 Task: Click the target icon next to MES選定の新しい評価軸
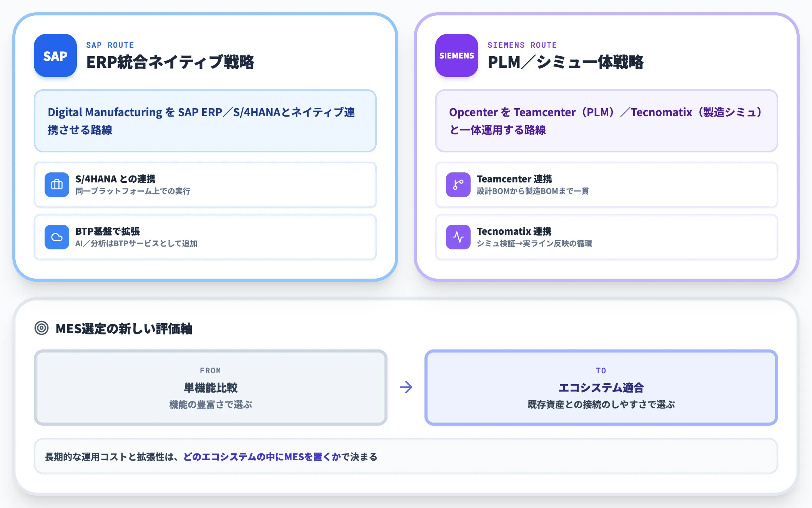[x=42, y=329]
